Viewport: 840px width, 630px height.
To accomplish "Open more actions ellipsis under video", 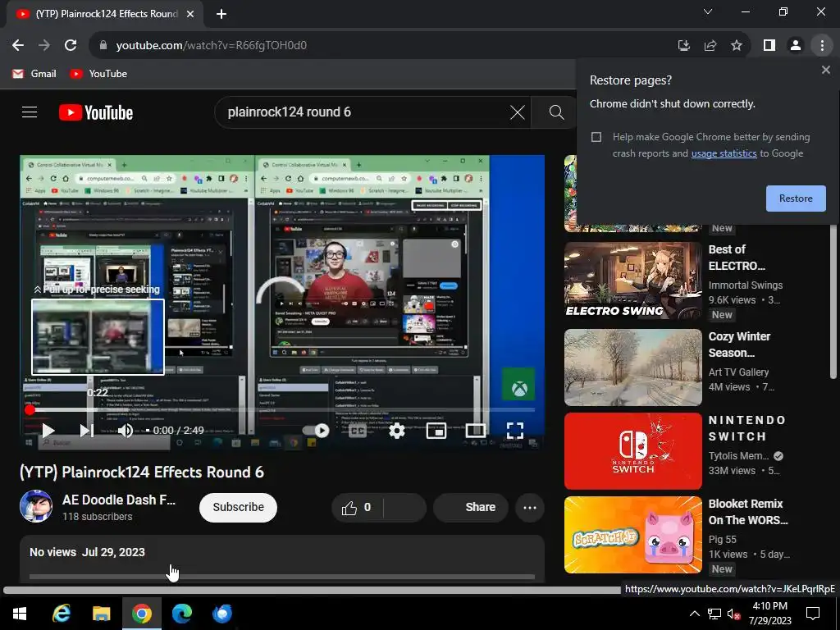I will point(530,507).
